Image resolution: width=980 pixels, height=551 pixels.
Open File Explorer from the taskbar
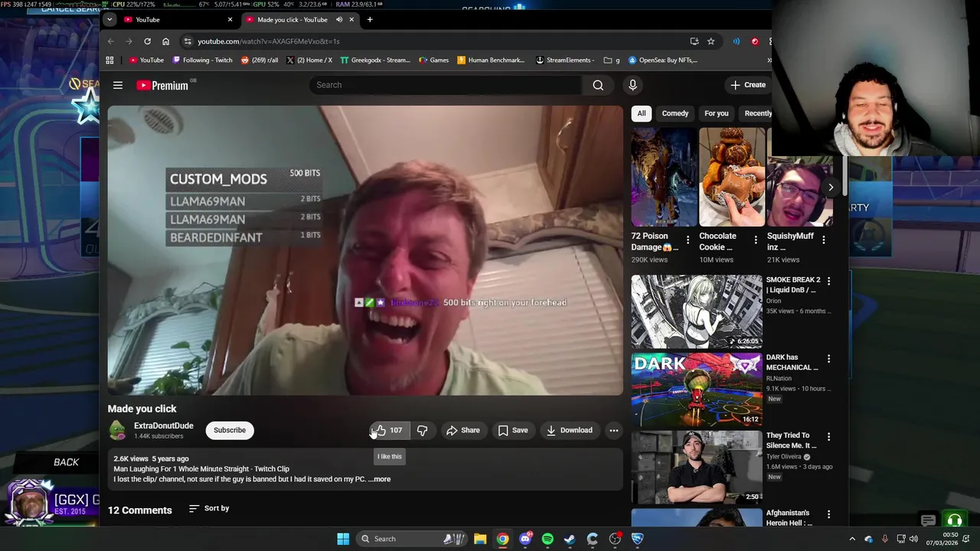coord(480,539)
